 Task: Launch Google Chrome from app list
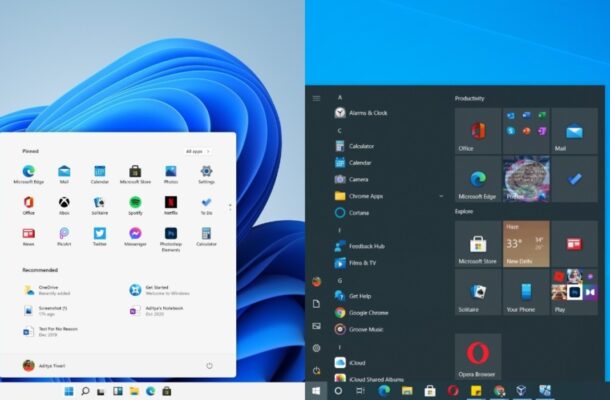(x=361, y=312)
